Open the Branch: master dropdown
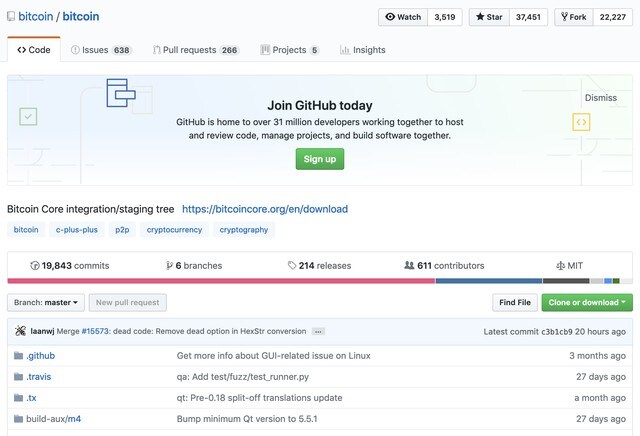Image resolution: width=640 pixels, height=436 pixels. tap(46, 303)
